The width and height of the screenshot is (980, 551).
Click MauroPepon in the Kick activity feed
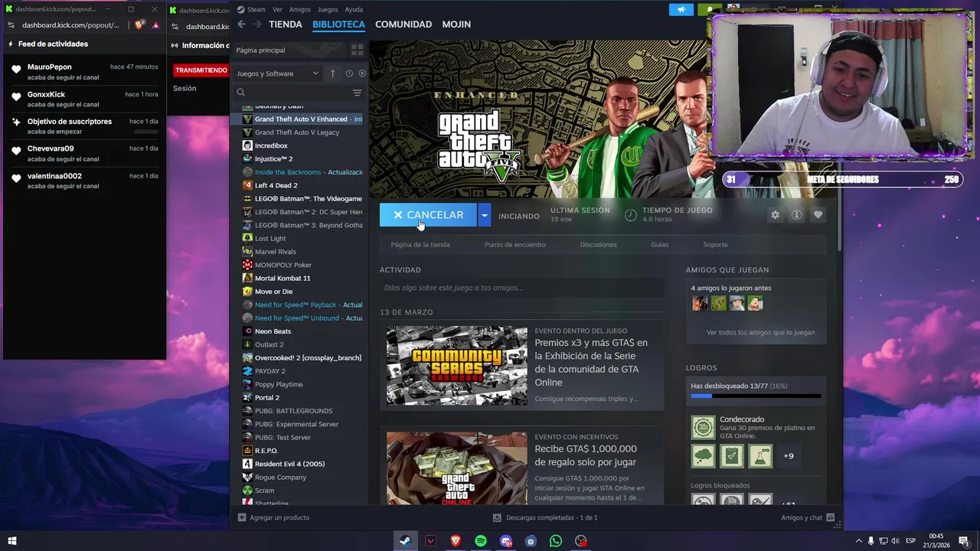coord(49,67)
